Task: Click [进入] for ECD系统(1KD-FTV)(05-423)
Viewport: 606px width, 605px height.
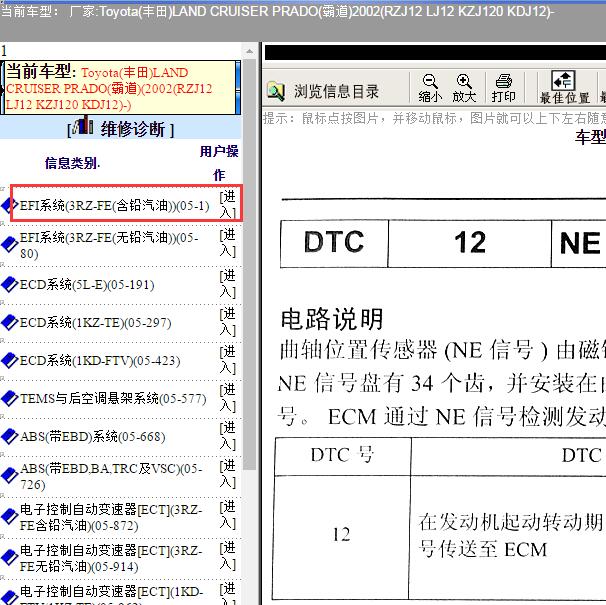Action: coord(228,360)
